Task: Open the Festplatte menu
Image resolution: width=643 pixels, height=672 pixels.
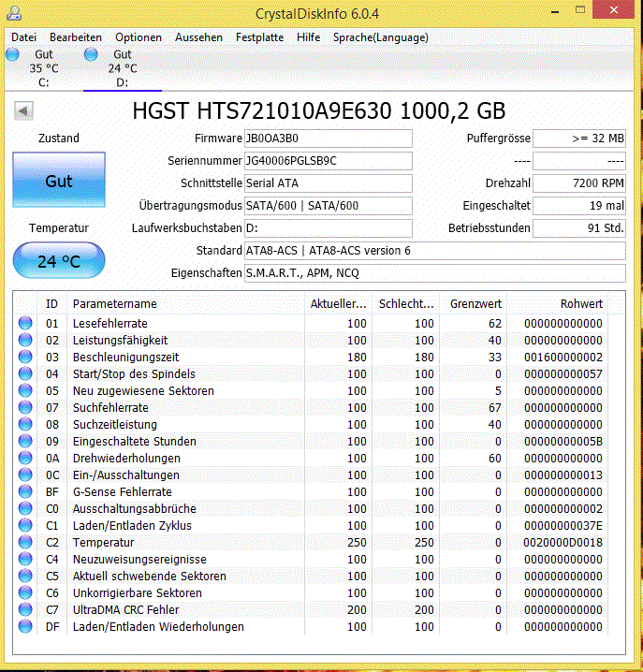Action: point(259,37)
